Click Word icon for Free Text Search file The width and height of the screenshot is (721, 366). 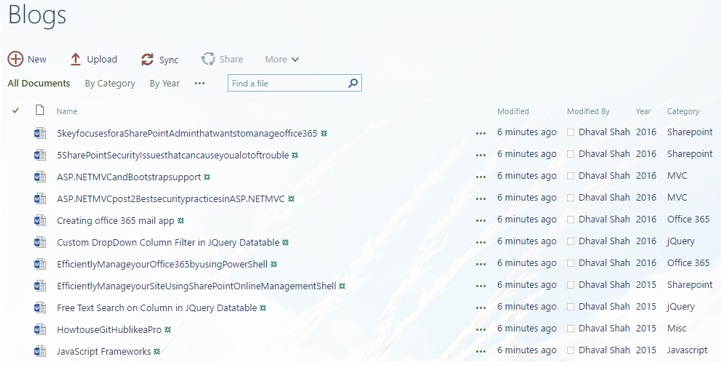pos(40,308)
